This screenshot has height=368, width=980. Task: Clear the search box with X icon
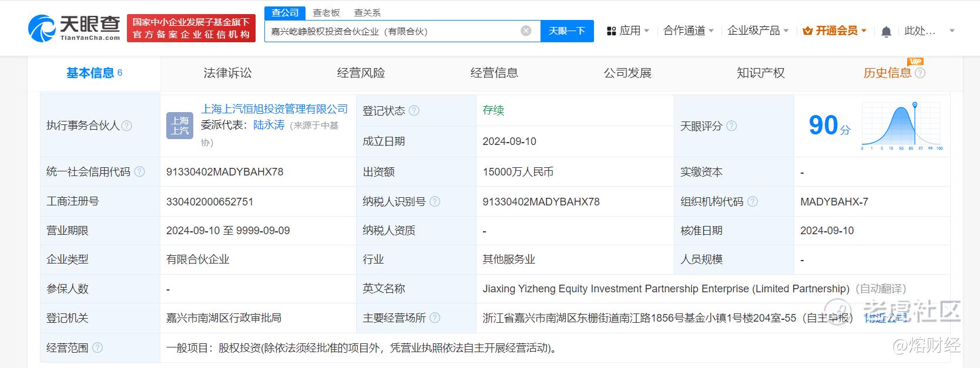click(526, 31)
